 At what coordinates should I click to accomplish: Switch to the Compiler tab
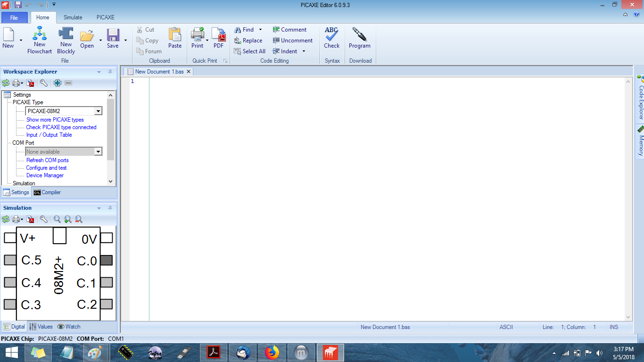pyautogui.click(x=47, y=192)
